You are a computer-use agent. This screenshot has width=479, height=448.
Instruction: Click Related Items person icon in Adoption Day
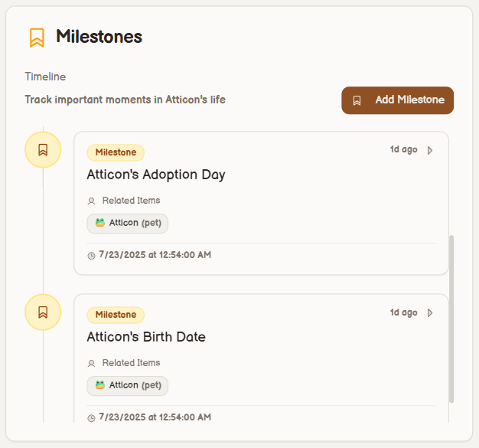coord(92,201)
